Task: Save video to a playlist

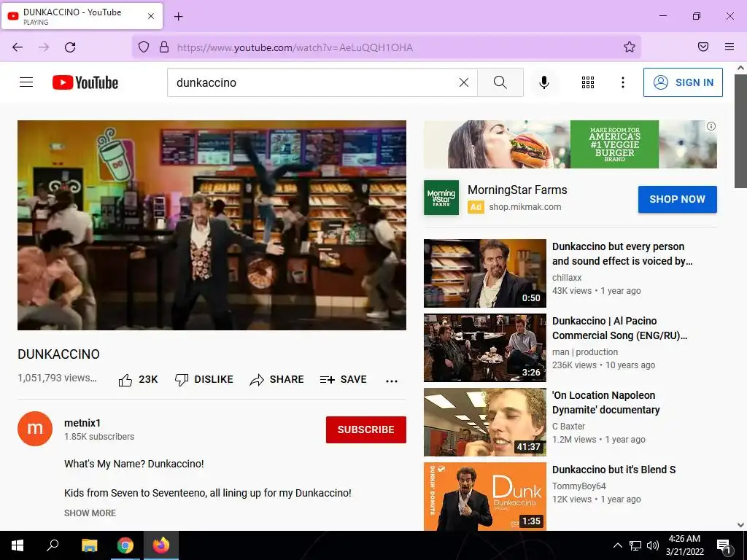Action: (x=344, y=379)
